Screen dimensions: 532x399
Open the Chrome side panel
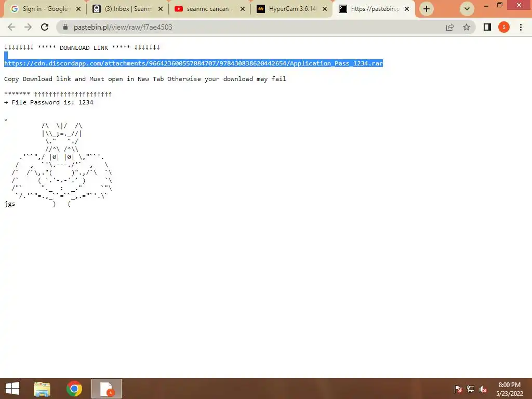tap(487, 27)
